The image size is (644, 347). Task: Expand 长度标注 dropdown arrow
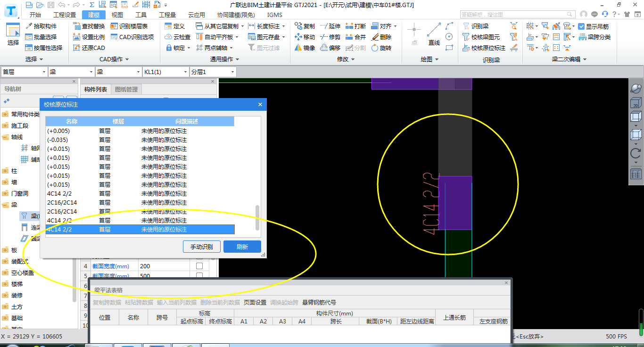point(283,26)
